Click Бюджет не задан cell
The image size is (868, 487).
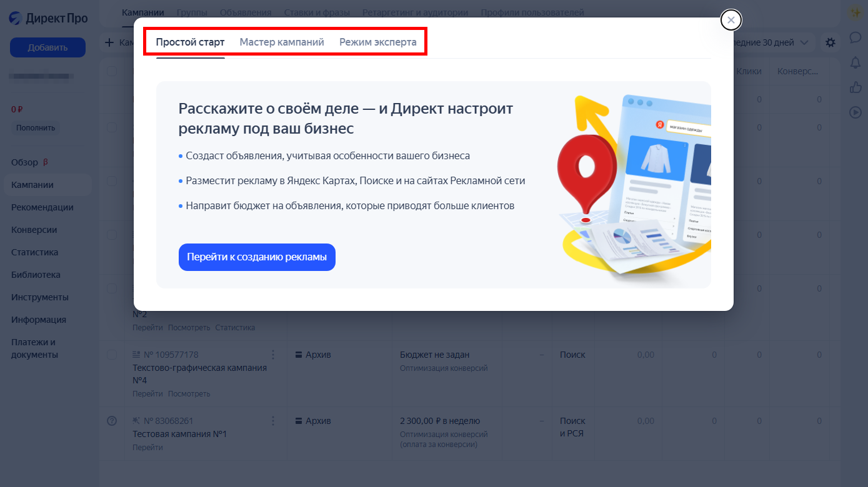(x=434, y=355)
